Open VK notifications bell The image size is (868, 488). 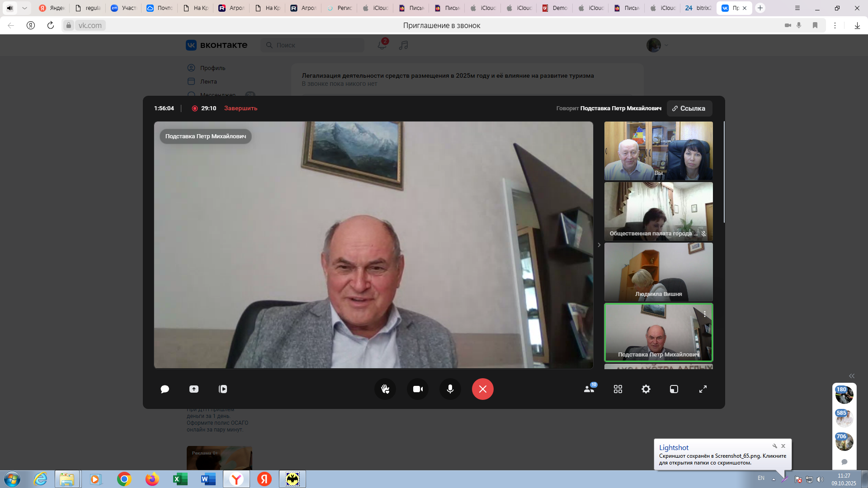coord(382,45)
